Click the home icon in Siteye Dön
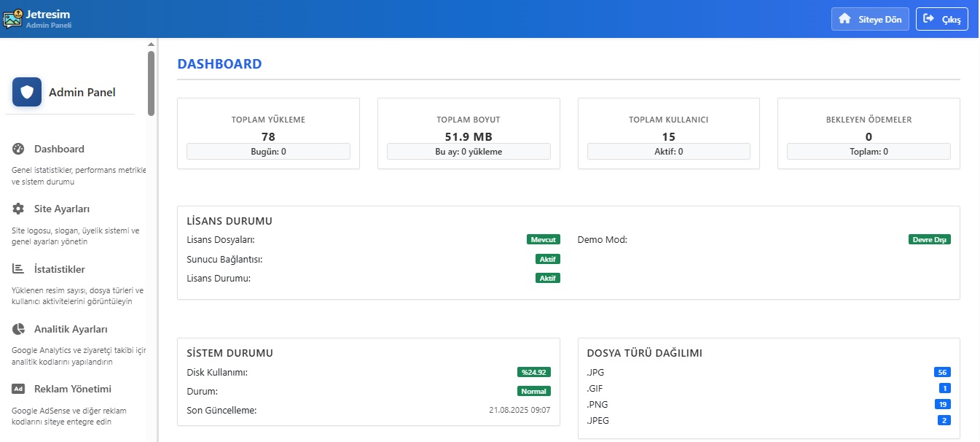The height and width of the screenshot is (442, 980). pyautogui.click(x=845, y=19)
